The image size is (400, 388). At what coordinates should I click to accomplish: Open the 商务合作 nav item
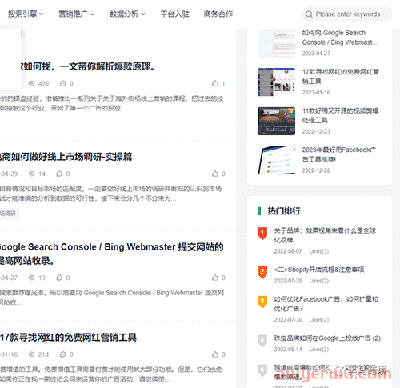pos(218,14)
